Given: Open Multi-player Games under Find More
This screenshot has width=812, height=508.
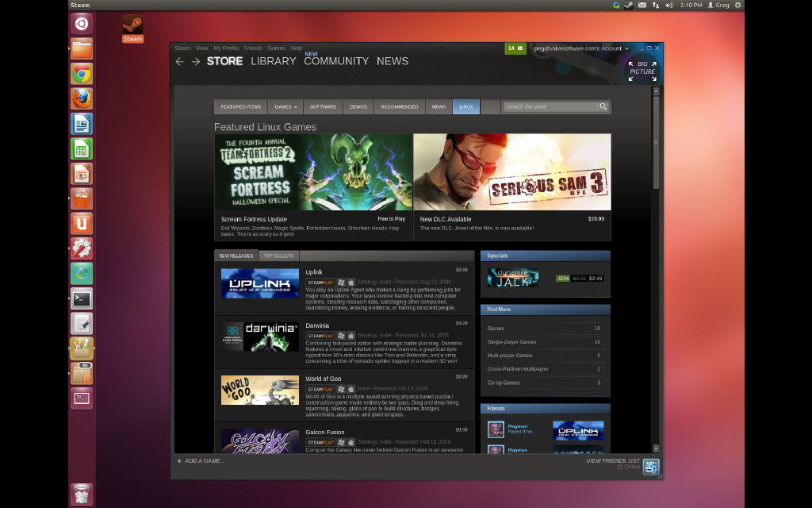Looking at the screenshot, I should [544, 356].
